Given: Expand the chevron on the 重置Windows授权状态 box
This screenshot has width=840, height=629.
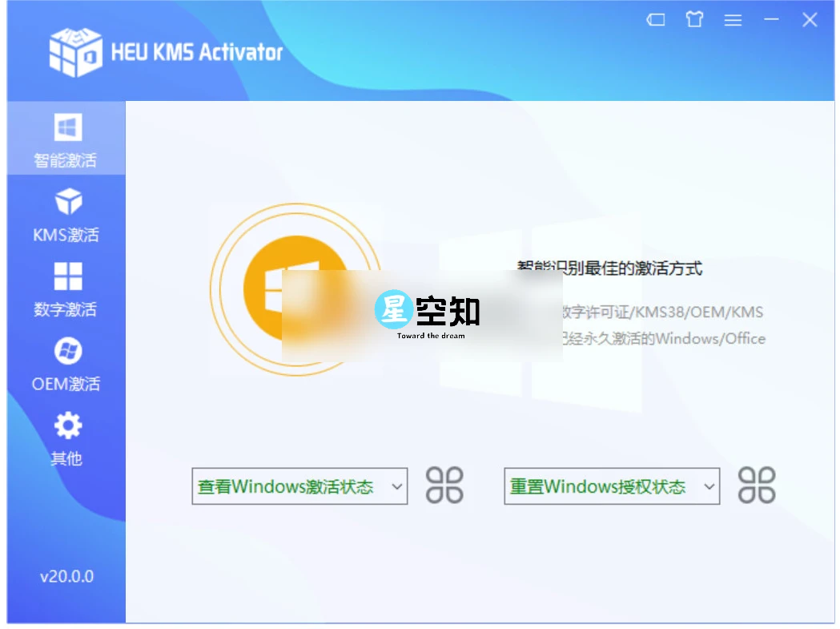Looking at the screenshot, I should (x=708, y=486).
